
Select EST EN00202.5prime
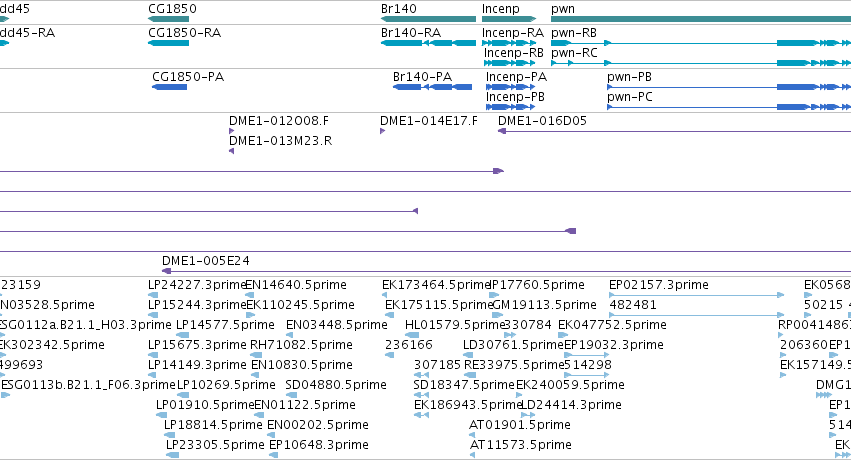tap(318, 425)
